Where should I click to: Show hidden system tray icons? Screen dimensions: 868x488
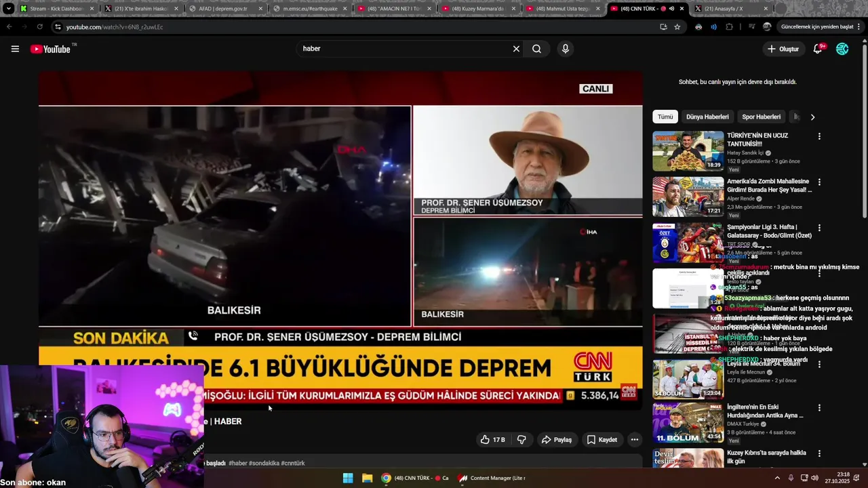[777, 478]
